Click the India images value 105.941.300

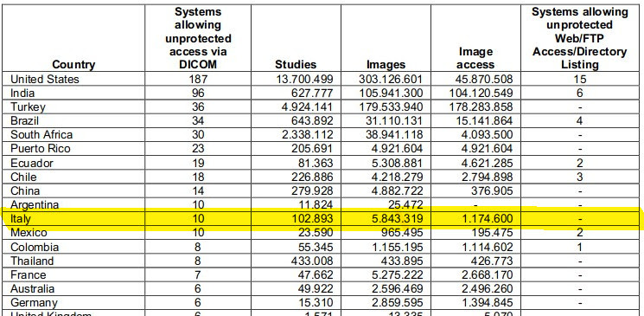coord(391,93)
